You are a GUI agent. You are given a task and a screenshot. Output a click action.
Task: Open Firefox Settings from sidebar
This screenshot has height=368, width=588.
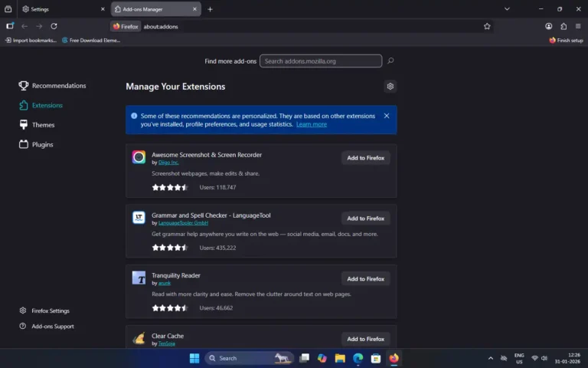44,310
